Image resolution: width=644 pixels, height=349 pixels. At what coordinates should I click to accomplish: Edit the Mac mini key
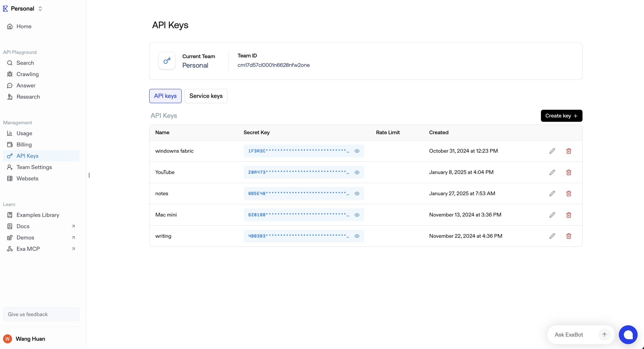tap(552, 215)
